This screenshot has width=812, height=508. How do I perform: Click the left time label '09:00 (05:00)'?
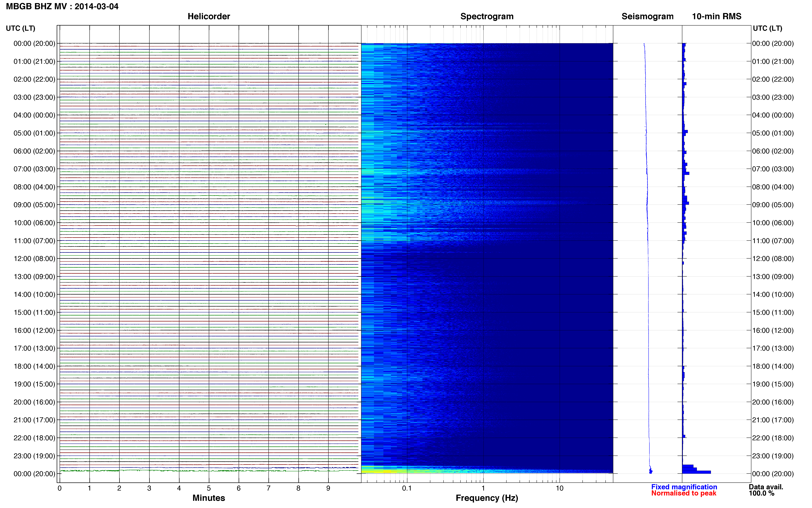click(34, 205)
